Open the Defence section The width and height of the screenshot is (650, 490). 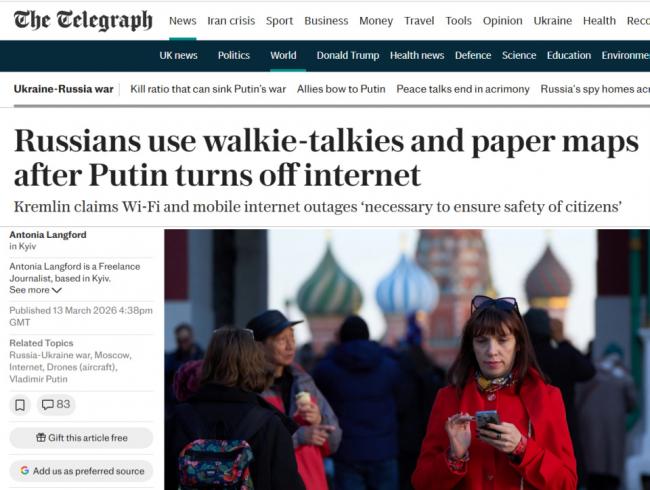(x=473, y=55)
